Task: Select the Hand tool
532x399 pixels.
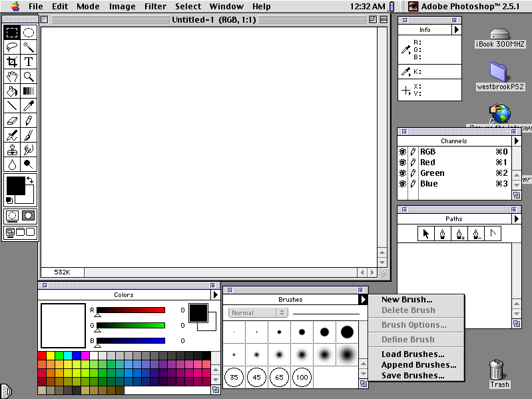Action: pos(12,77)
